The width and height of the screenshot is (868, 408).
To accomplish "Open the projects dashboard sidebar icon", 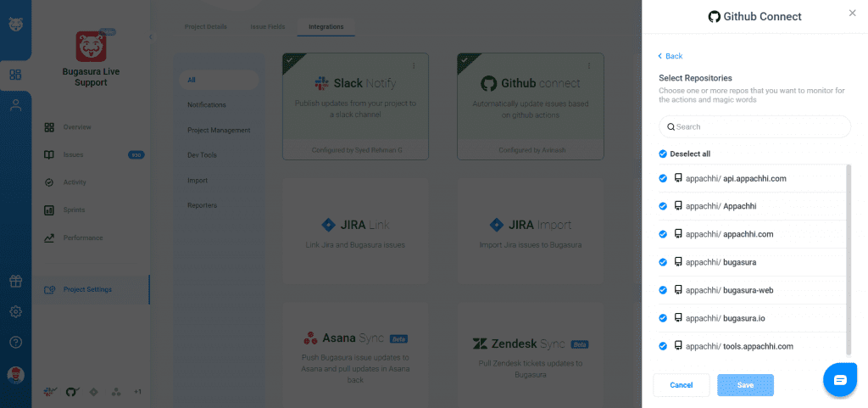I will 15,75.
